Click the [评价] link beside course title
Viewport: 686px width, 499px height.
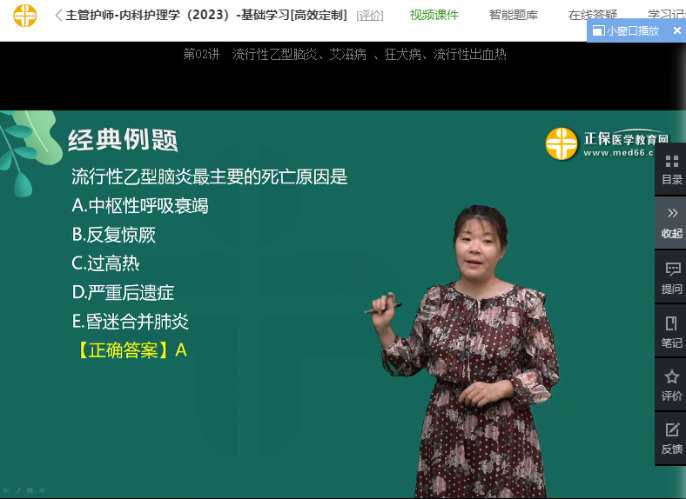tap(369, 15)
